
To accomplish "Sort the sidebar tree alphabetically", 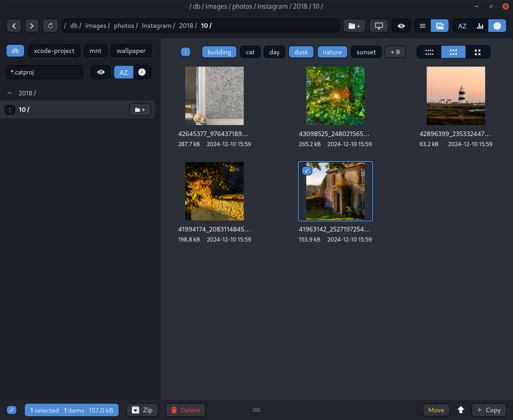I will (x=124, y=72).
